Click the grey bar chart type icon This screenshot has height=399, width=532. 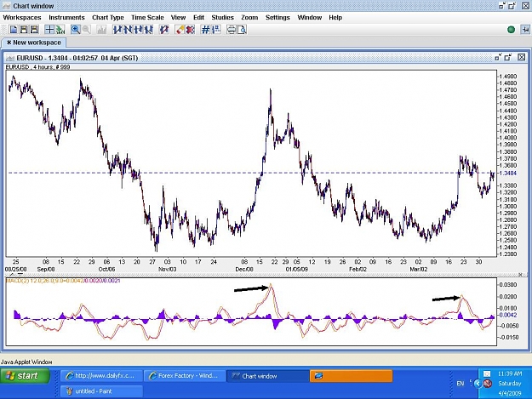[x=101, y=30]
